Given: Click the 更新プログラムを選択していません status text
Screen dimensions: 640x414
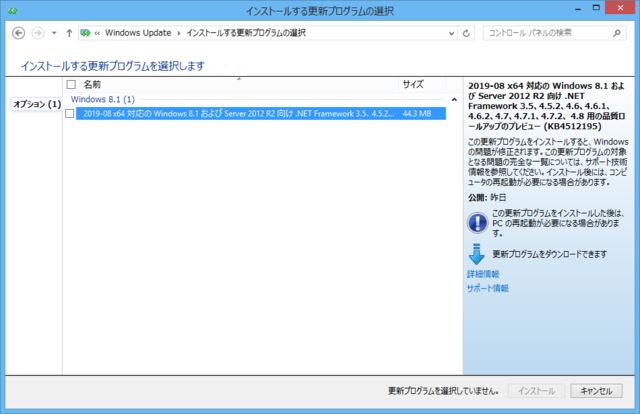Looking at the screenshot, I should [443, 391].
